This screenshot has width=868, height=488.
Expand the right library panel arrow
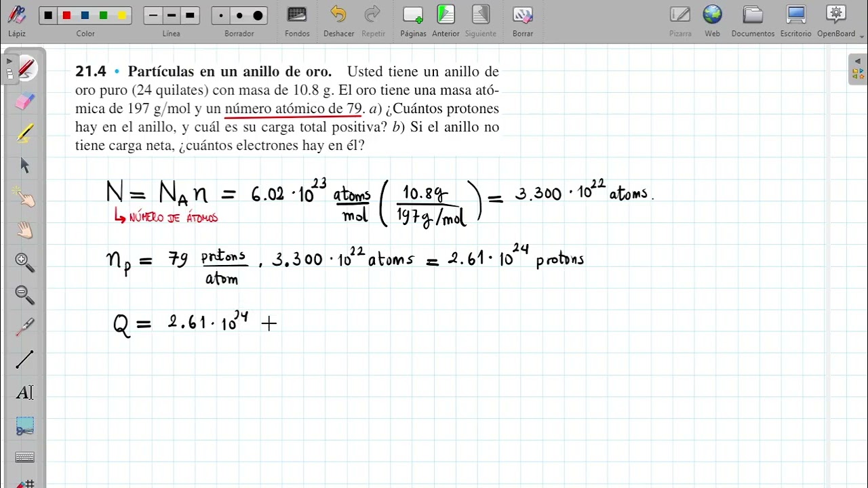(x=859, y=62)
